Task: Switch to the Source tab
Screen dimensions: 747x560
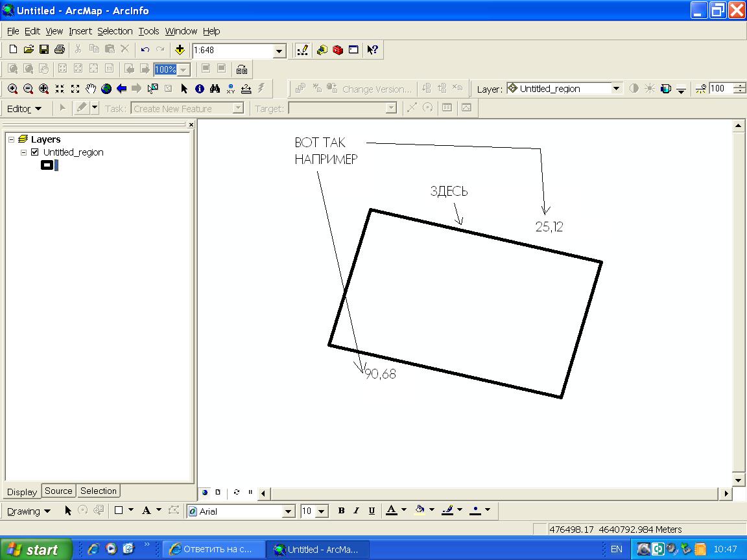Action: pos(58,491)
